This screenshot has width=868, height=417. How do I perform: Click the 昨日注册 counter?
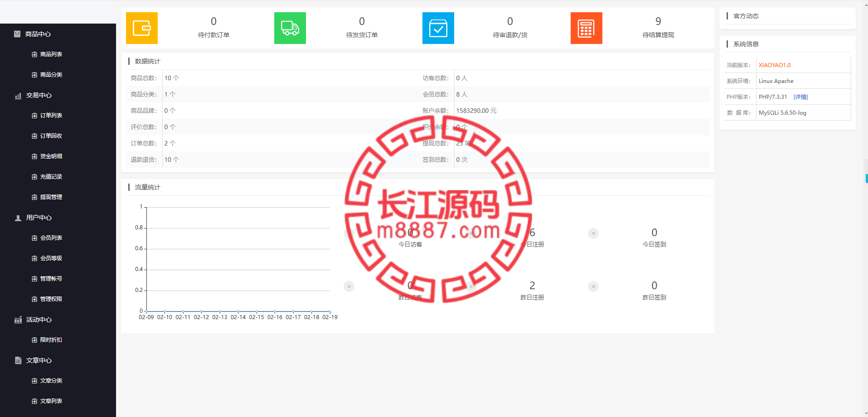pyautogui.click(x=532, y=291)
